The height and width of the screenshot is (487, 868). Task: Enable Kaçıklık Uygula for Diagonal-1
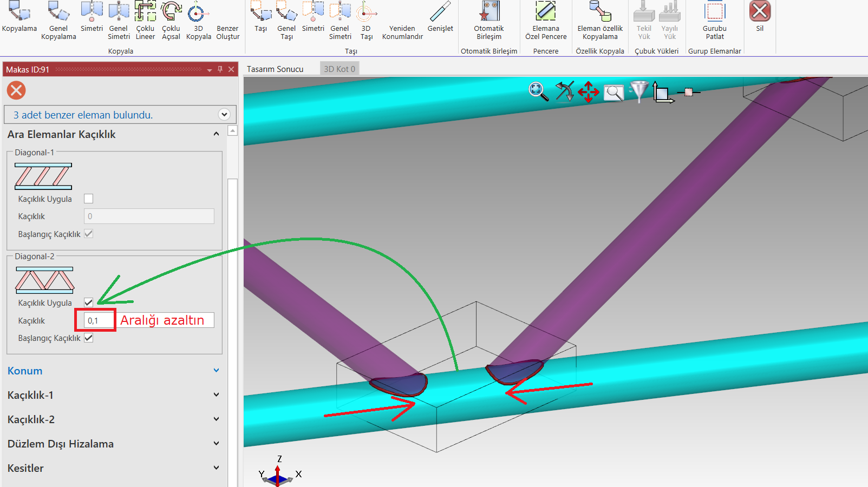click(x=89, y=199)
